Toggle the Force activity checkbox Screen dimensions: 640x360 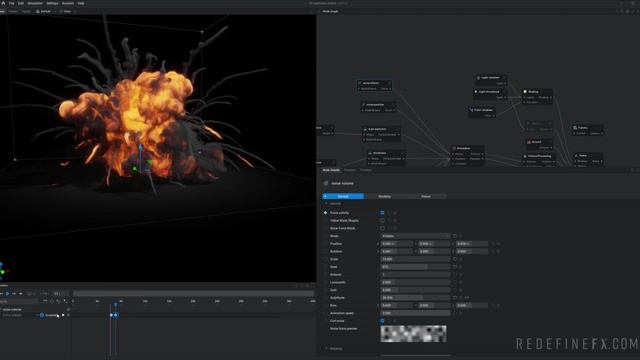point(382,213)
